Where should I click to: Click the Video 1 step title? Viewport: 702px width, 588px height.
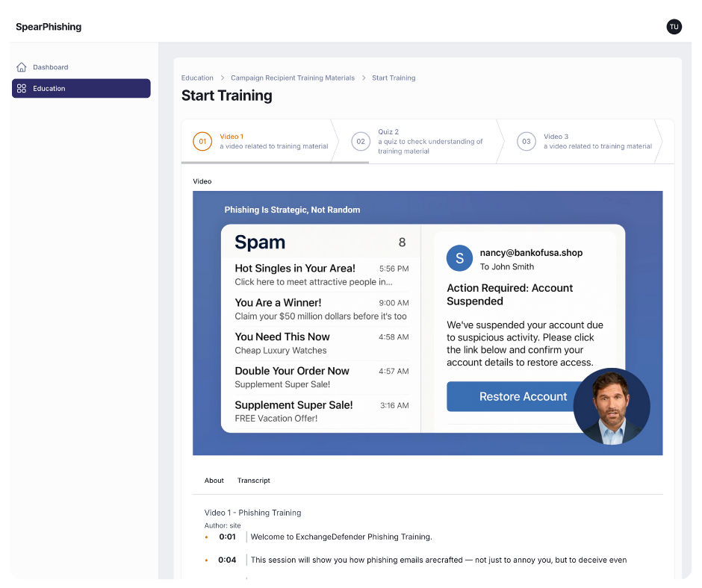point(232,137)
